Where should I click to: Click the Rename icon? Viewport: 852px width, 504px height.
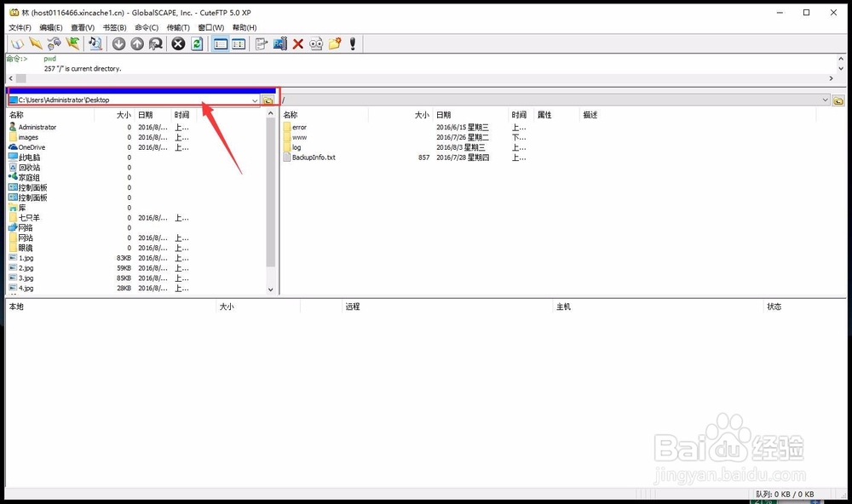pyautogui.click(x=279, y=44)
